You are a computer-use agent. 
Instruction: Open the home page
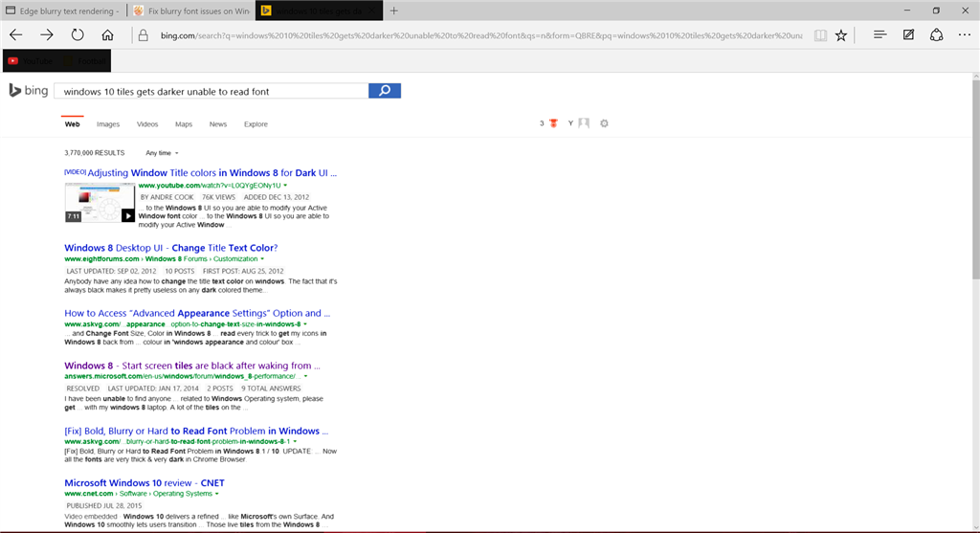pos(107,35)
